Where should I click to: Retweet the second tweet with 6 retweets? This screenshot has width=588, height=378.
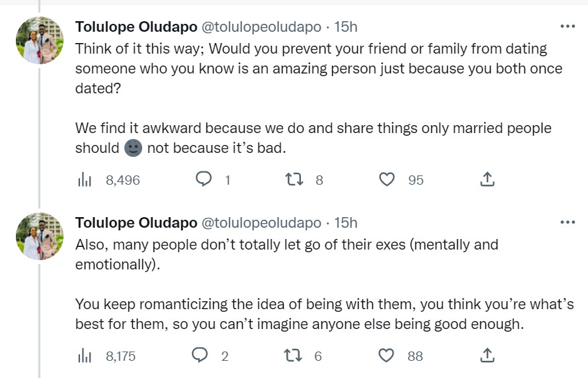point(292,356)
